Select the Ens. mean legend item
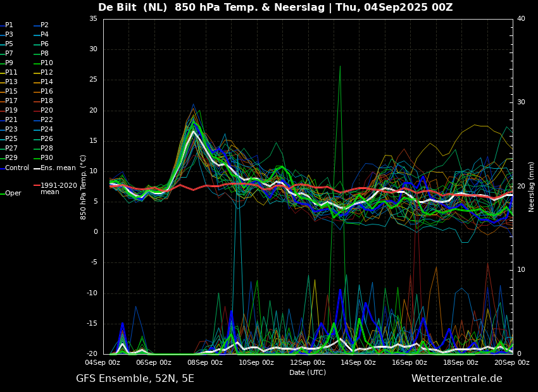 coord(54,168)
